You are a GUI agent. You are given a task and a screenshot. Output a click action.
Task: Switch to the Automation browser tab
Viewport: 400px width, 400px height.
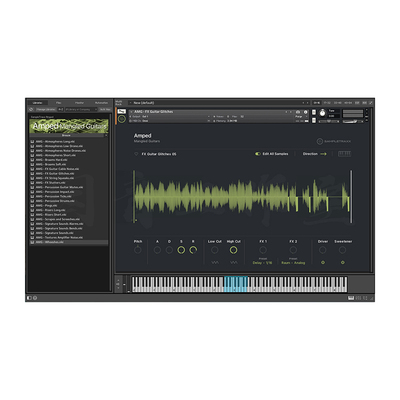click(x=101, y=103)
